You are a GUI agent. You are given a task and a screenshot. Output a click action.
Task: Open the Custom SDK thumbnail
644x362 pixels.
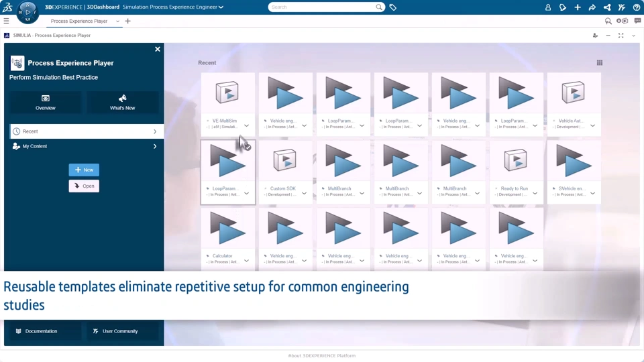(286, 160)
